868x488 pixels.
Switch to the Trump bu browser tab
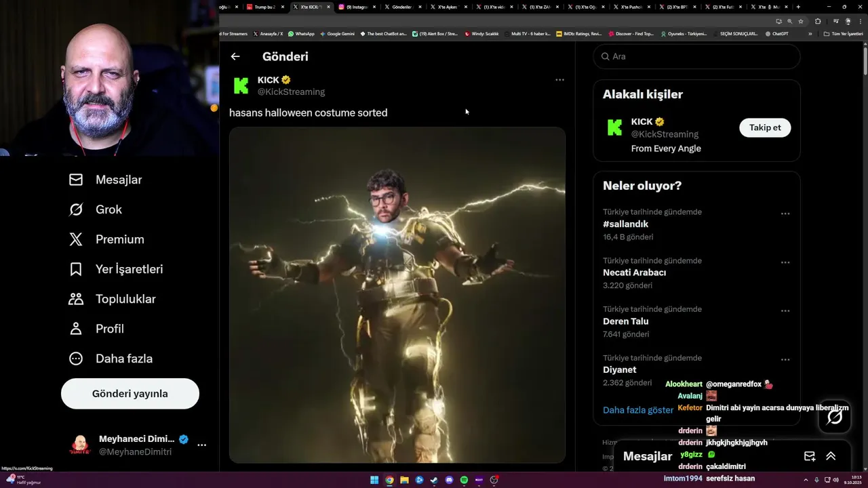(264, 7)
